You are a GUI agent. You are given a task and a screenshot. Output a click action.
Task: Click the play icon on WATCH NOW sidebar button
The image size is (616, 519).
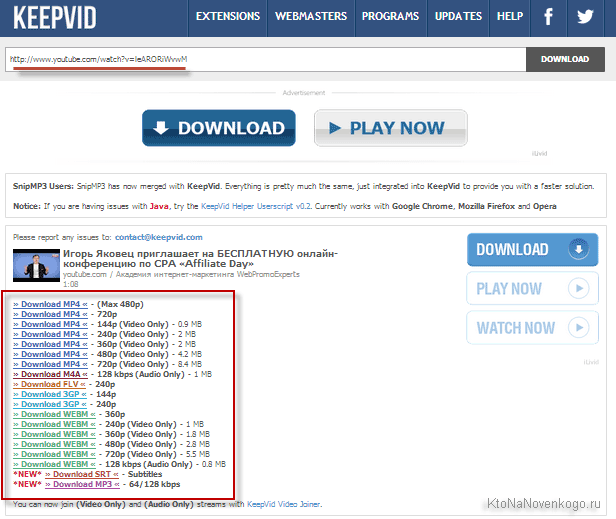pos(579,327)
